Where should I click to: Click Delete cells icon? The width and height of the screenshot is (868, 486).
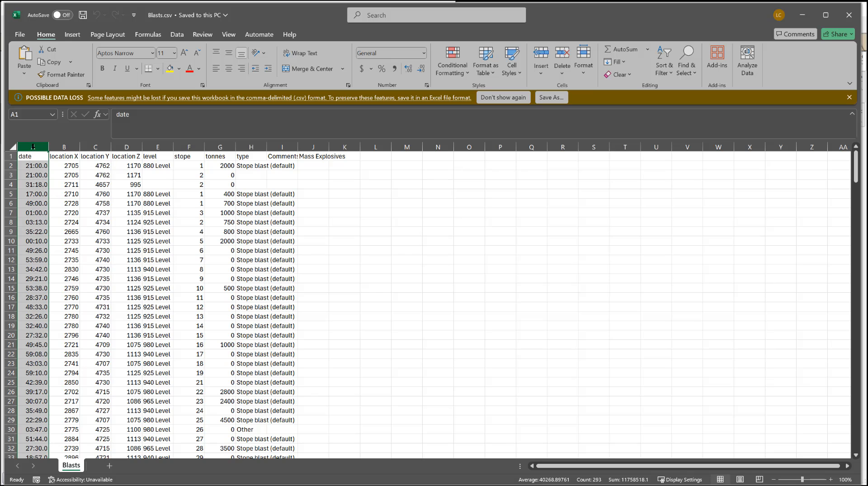point(562,52)
